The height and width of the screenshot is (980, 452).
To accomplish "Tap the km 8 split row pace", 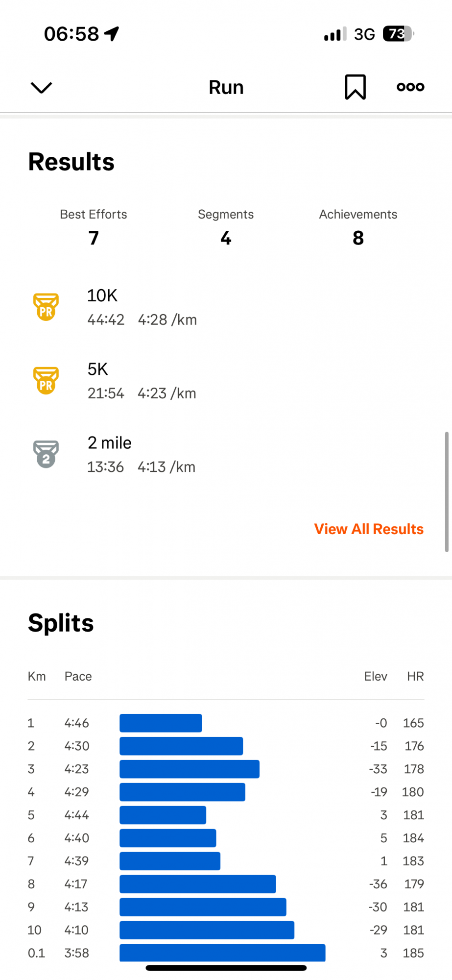I will pos(76,884).
